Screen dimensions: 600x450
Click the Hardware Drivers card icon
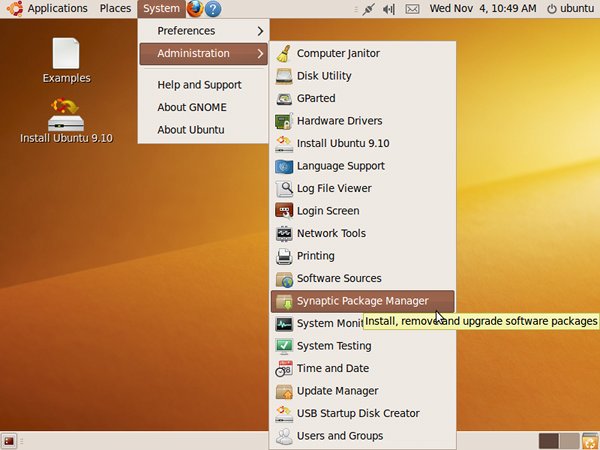coord(284,121)
